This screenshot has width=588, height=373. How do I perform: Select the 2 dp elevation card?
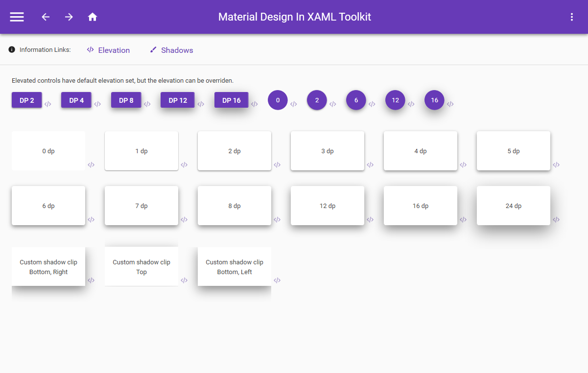[235, 151]
